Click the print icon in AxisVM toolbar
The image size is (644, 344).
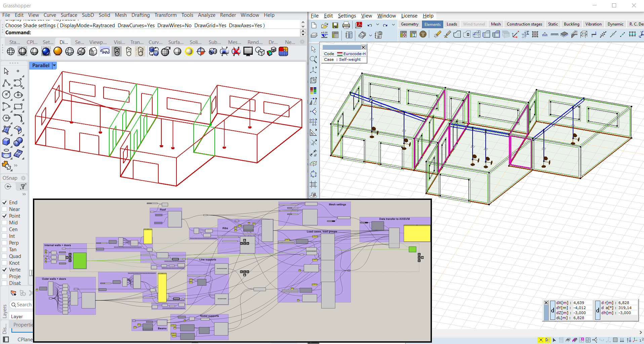click(x=346, y=25)
